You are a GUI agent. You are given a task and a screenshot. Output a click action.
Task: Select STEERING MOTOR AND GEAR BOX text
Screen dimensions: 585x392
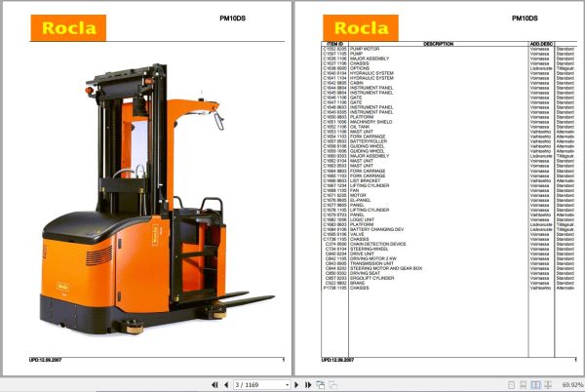pyautogui.click(x=386, y=268)
